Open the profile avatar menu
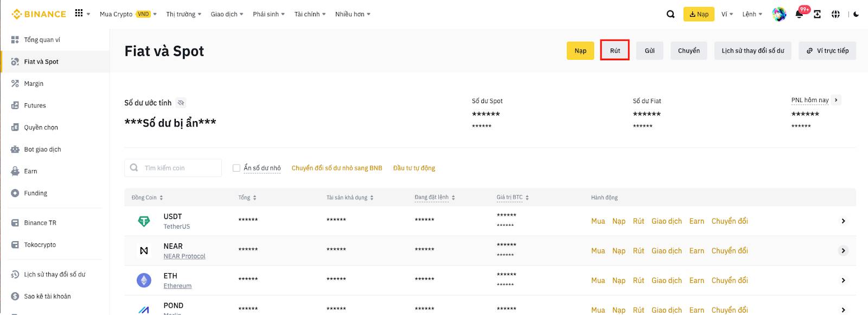This screenshot has height=315, width=868. [x=779, y=14]
